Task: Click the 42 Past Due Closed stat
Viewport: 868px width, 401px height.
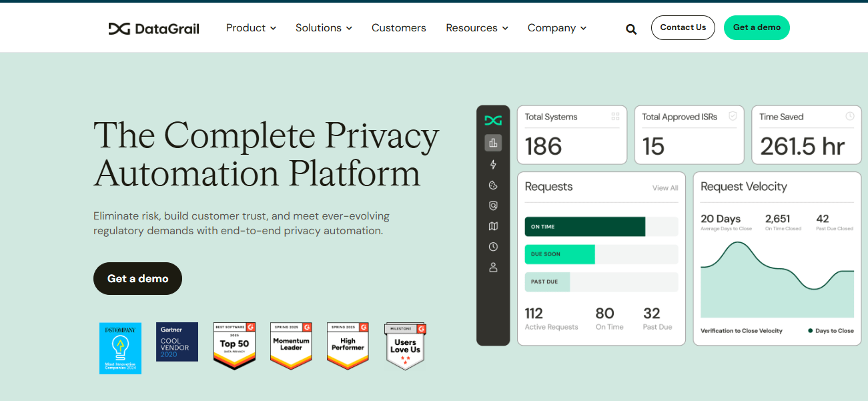Action: [x=823, y=219]
